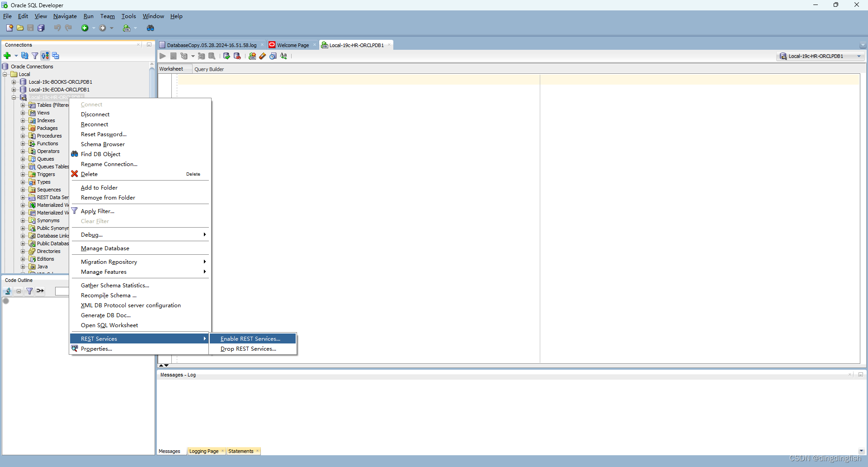
Task: Click the Explain Plan icon
Action: click(184, 56)
